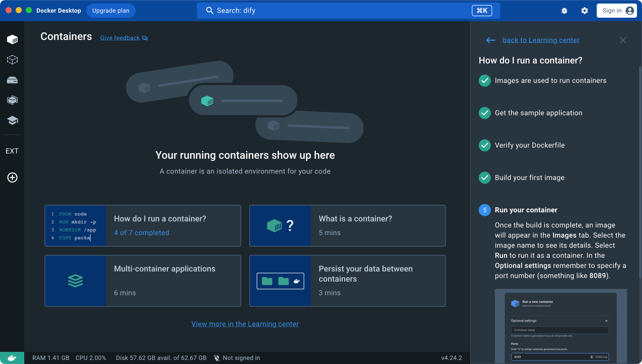Image resolution: width=642 pixels, height=364 pixels.
Task: Open the Learning center graduation cap icon
Action: [x=12, y=120]
